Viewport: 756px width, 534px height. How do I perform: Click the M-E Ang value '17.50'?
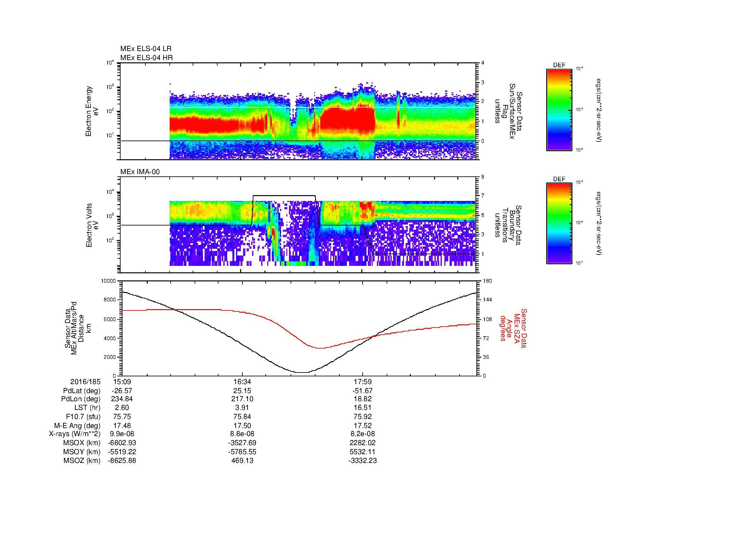point(242,425)
